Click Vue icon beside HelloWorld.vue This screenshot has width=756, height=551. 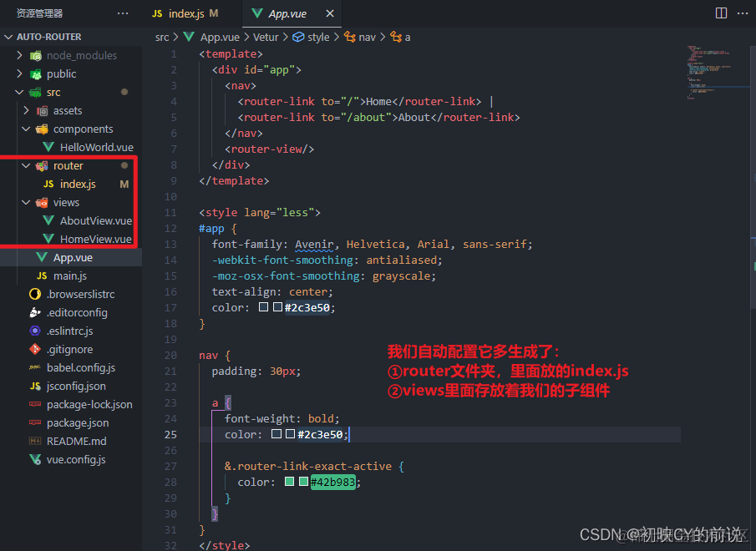coord(48,147)
